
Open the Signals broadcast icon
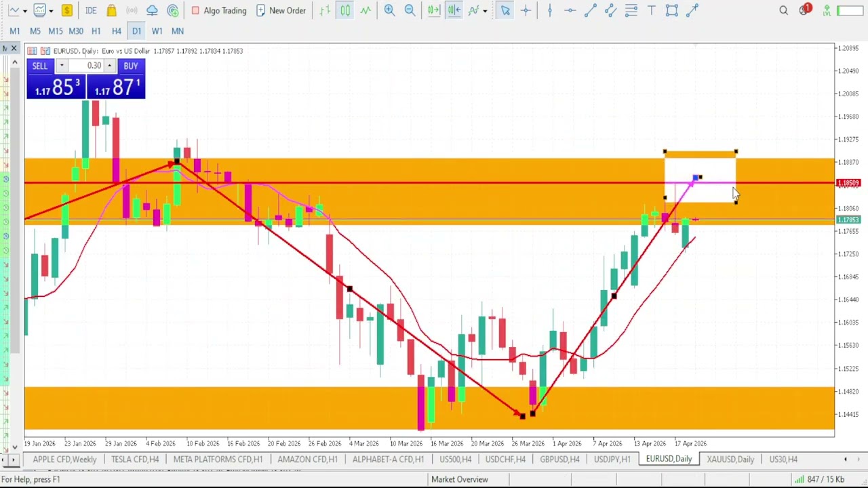click(132, 10)
